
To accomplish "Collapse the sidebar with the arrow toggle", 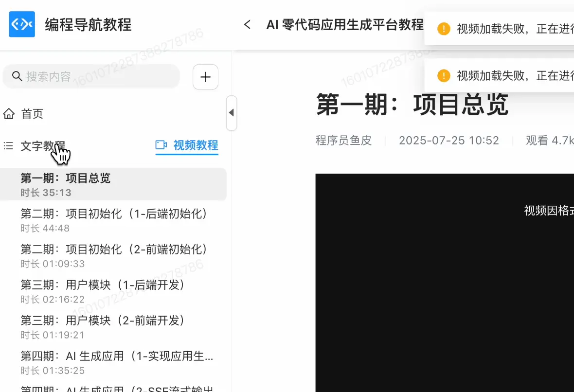I will [x=231, y=112].
